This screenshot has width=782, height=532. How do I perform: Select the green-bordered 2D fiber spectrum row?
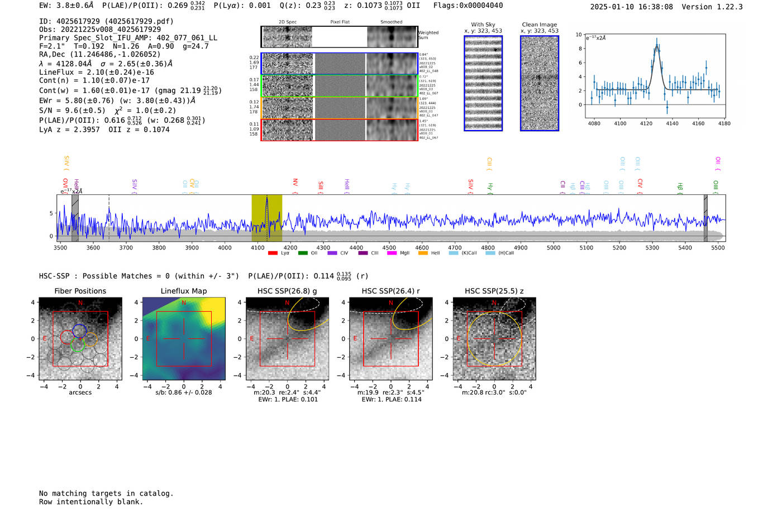[339, 86]
